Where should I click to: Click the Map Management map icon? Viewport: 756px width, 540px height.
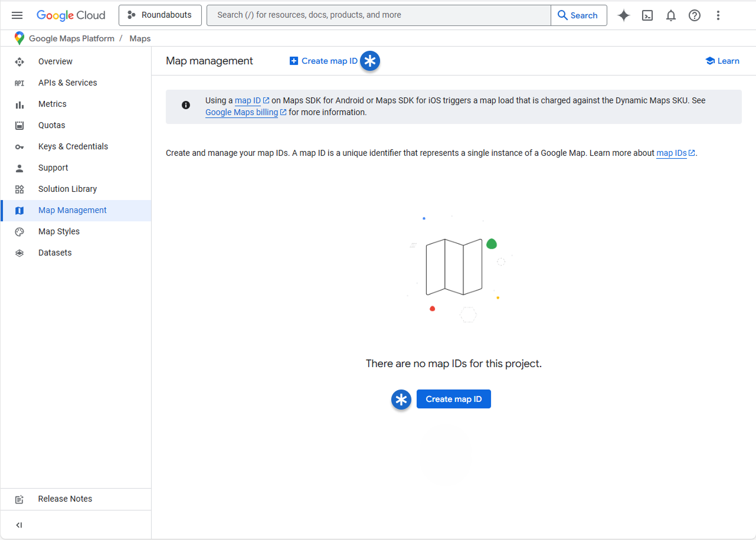[19, 211]
